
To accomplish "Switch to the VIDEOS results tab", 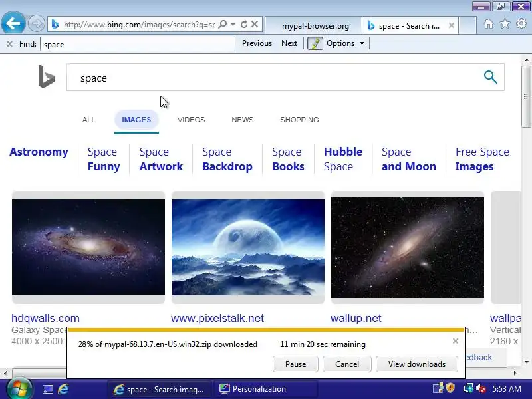I will (191, 120).
